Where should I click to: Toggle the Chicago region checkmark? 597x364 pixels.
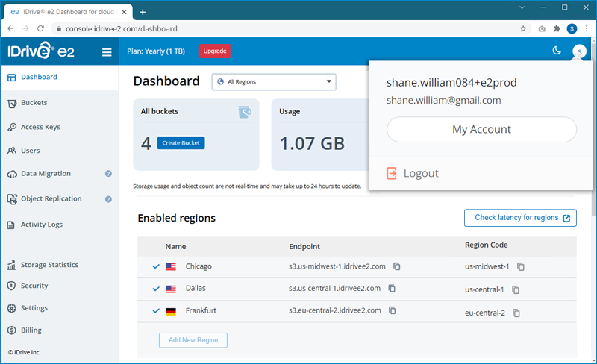156,266
